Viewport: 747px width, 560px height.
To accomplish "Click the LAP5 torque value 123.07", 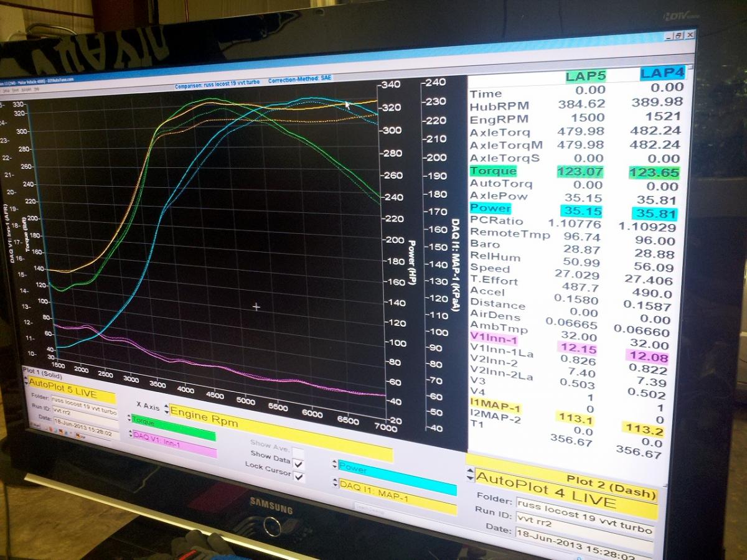I will pos(580,171).
